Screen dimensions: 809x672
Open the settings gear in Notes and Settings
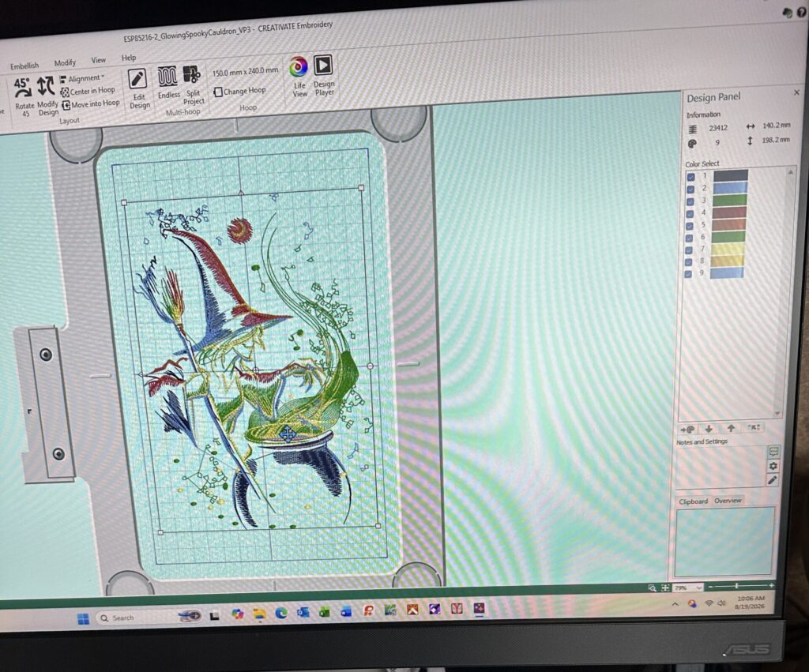[773, 466]
